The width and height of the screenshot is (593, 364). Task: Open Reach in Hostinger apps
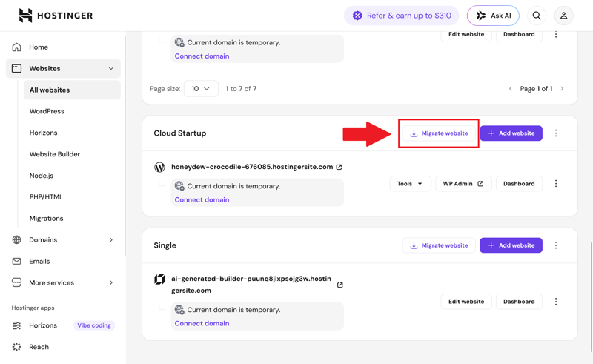tap(39, 347)
